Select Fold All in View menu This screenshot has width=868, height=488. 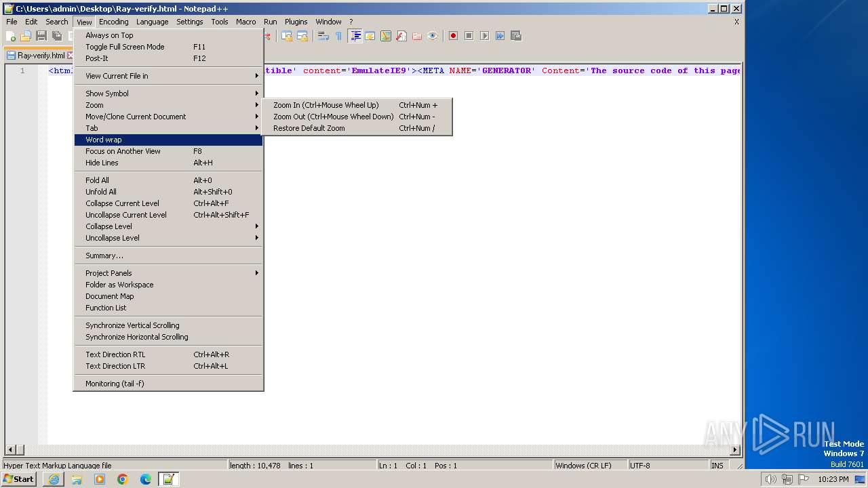coord(168,180)
